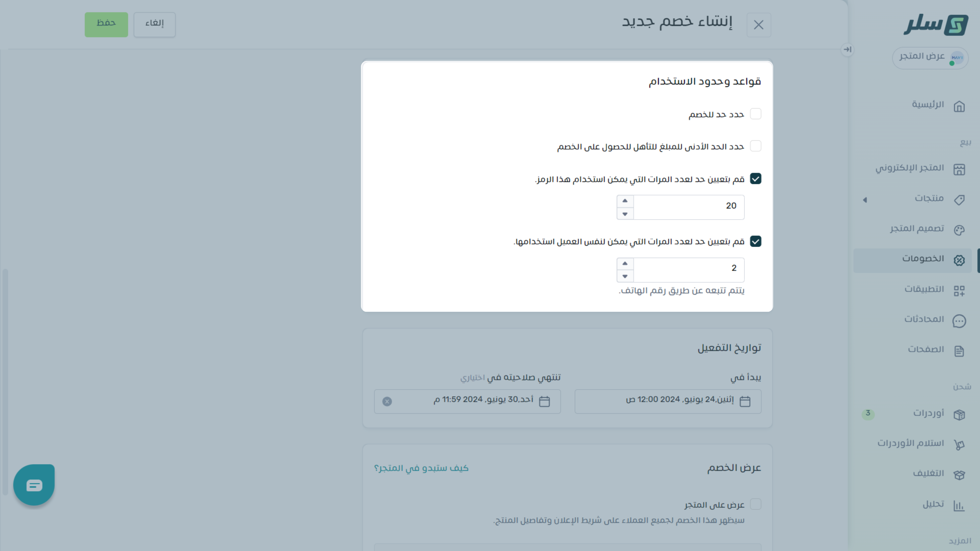Clear the expiry date with X icon
The width and height of the screenshot is (980, 551).
(387, 402)
